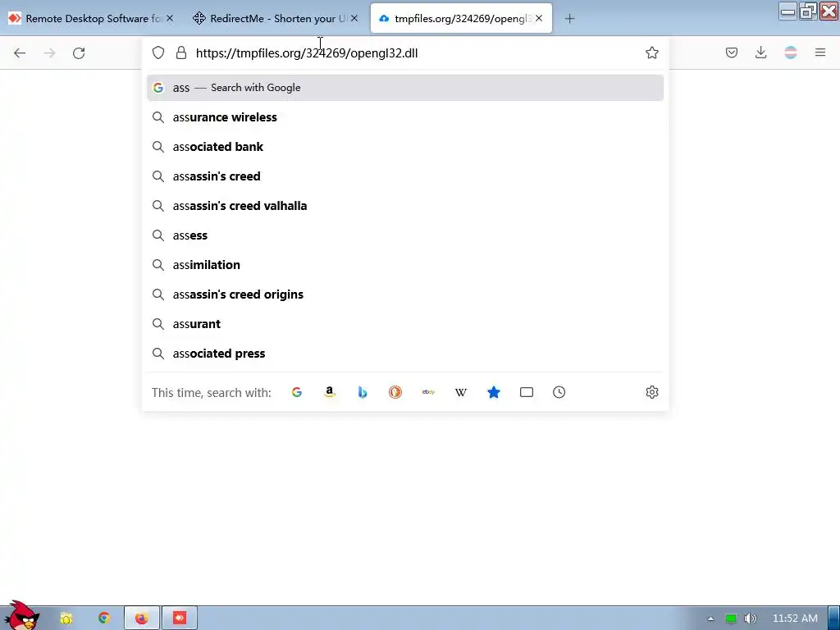Close the Remote Desktop Software tab

[x=170, y=18]
